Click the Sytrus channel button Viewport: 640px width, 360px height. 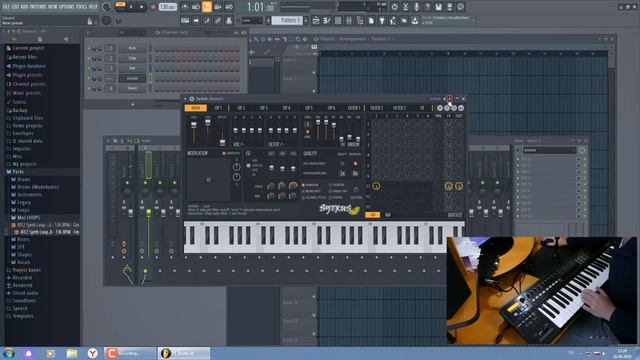(x=132, y=78)
